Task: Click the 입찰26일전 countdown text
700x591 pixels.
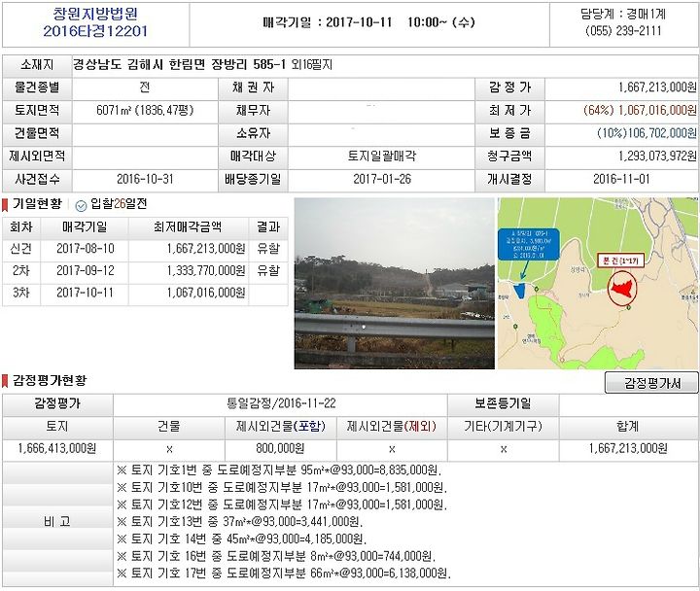Action: [x=119, y=204]
